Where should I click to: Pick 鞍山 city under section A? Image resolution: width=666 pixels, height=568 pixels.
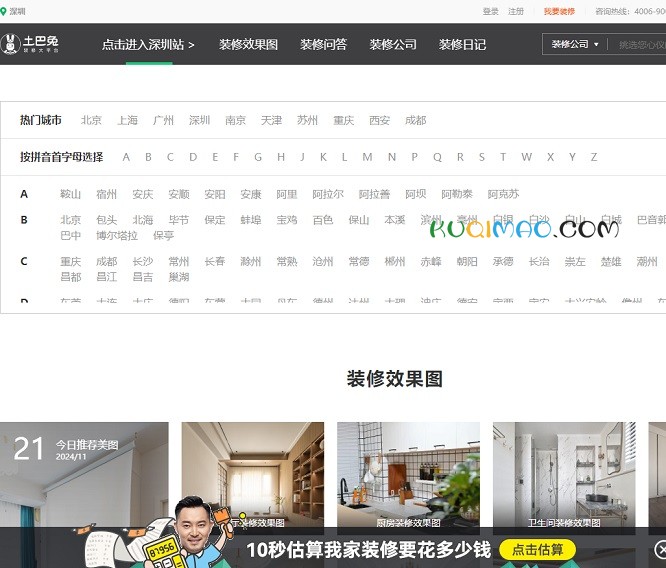tap(70, 194)
